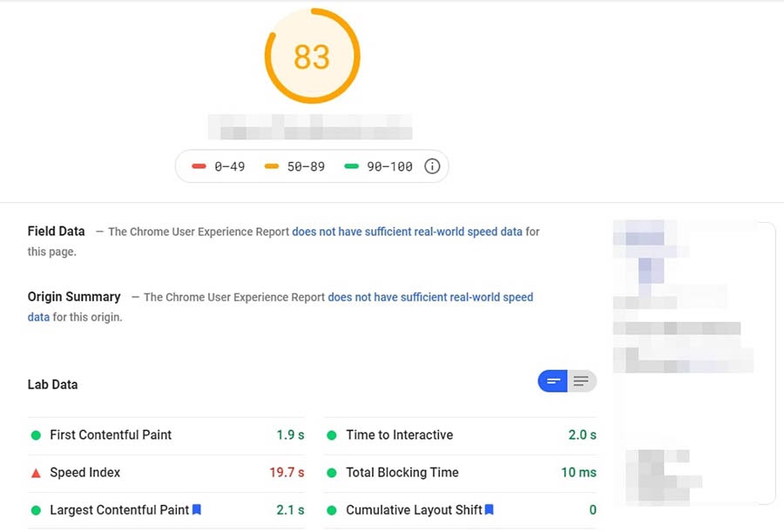
Task: Click the performance score gauge showing 83
Action: [x=312, y=57]
